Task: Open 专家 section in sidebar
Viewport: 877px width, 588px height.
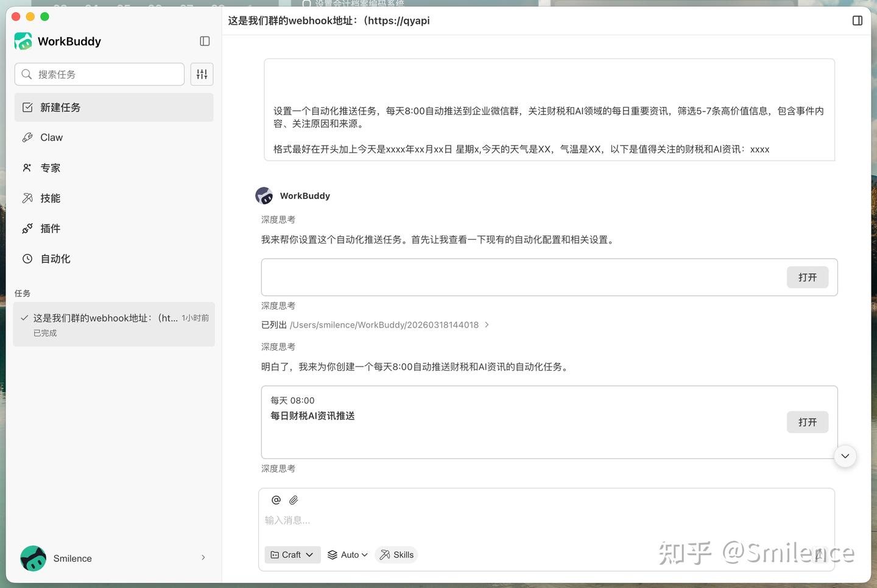Action: 114,168
